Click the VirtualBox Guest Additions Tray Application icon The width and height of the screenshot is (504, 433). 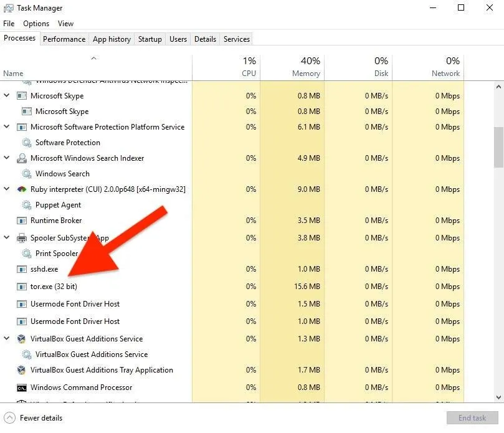[x=22, y=370]
